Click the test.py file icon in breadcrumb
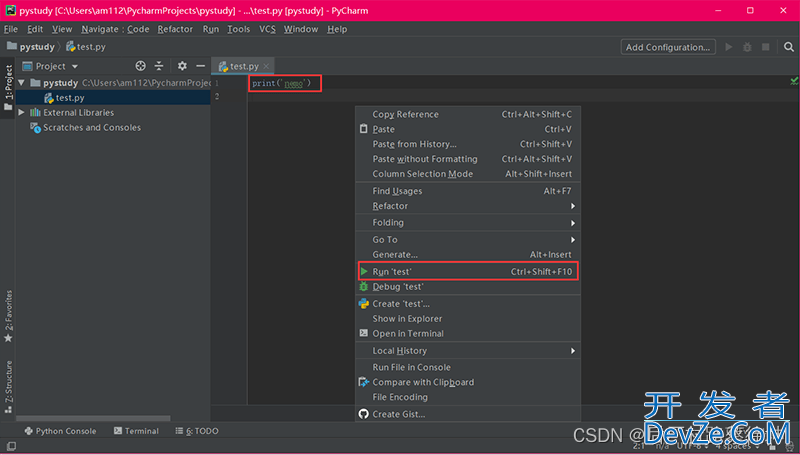This screenshot has width=800, height=455. 71,47
